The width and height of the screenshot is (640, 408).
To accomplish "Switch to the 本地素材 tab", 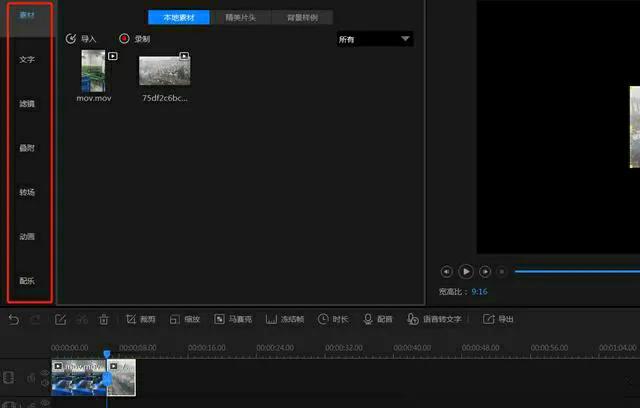I will (x=179, y=18).
